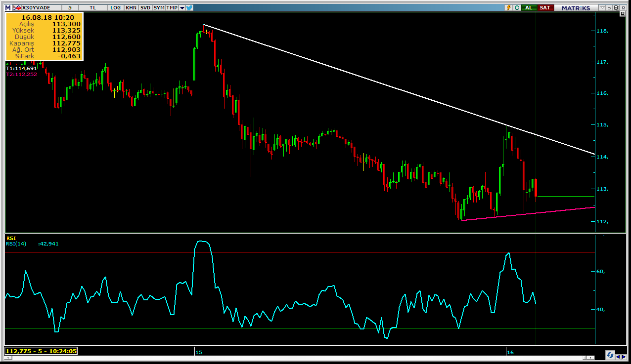Click the orange lightning bolt icon
631x364 pixels.
click(508, 7)
